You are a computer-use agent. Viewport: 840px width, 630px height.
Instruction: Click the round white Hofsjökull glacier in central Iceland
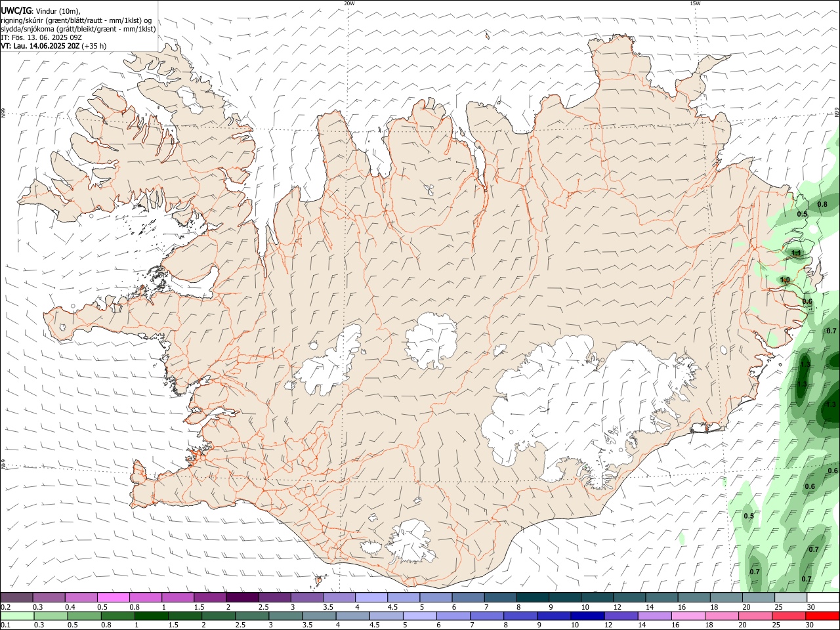[x=431, y=340]
